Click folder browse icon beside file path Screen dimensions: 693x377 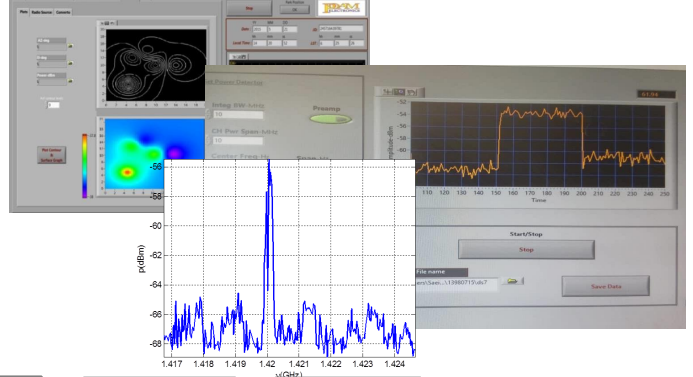[x=512, y=281]
